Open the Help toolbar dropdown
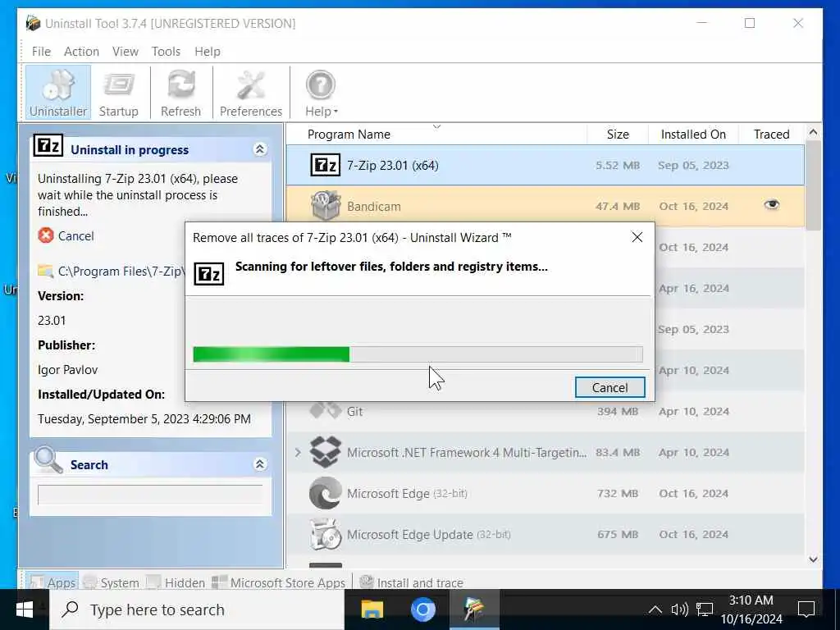 click(x=321, y=92)
